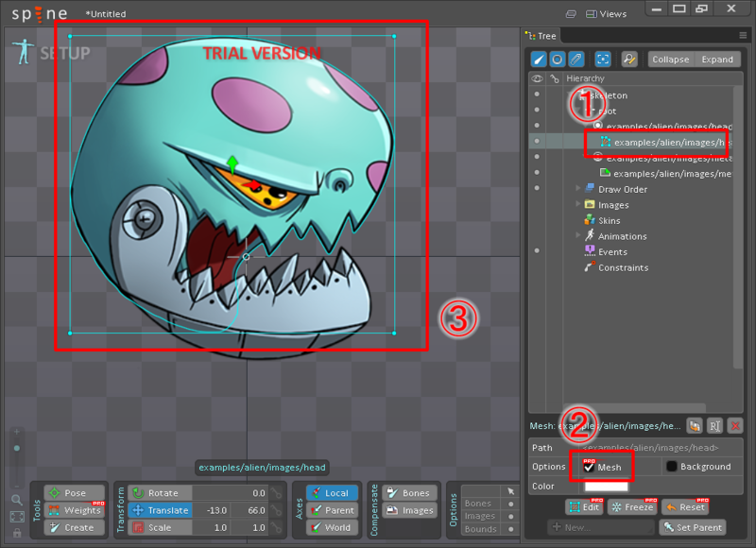756x548 pixels.
Task: Click the fit-to-view icon in viewport
Action: tap(17, 517)
